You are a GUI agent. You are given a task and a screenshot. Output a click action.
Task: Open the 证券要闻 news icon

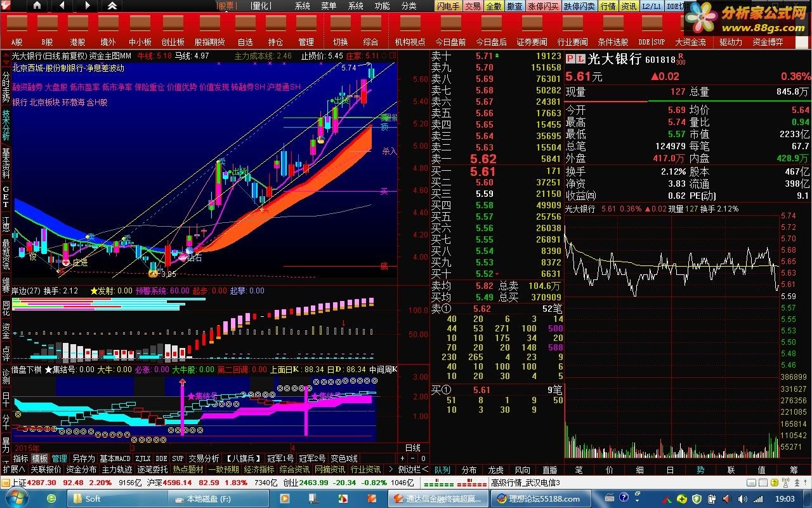click(532, 30)
